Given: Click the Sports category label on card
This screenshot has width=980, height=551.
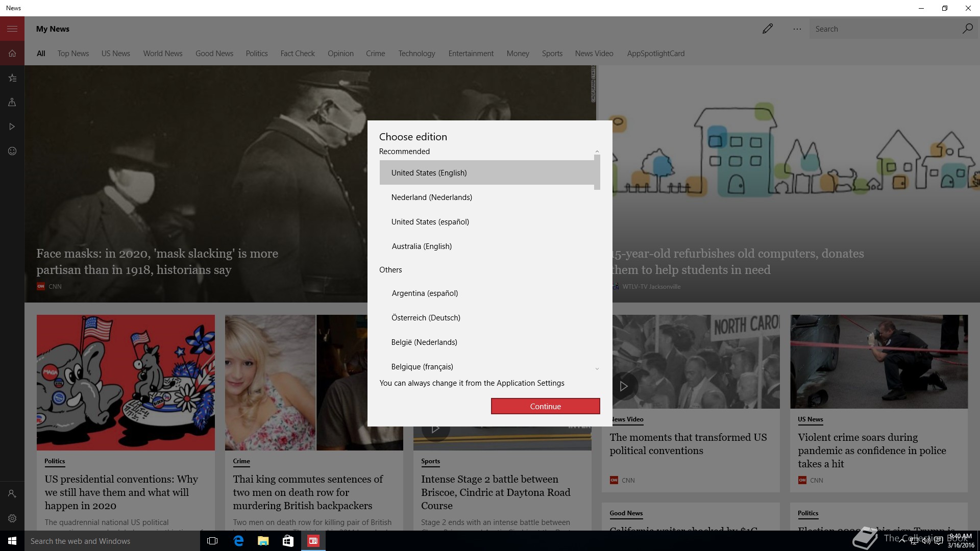Looking at the screenshot, I should point(430,461).
